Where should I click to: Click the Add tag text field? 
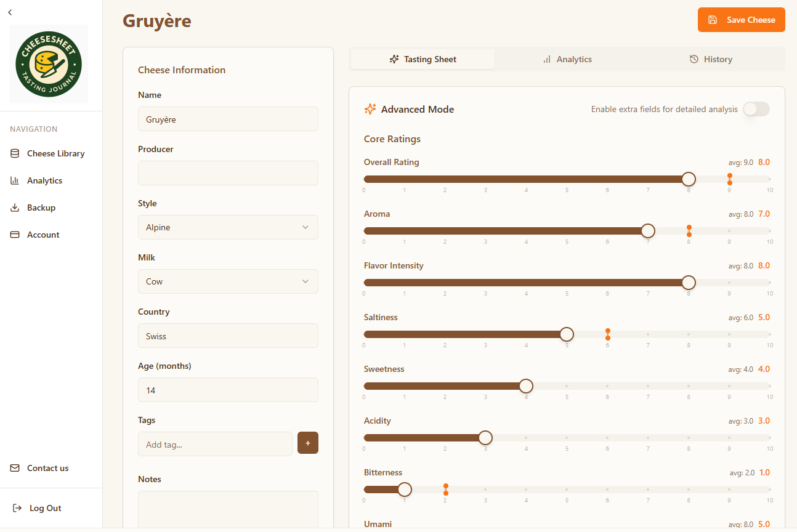[x=215, y=444]
